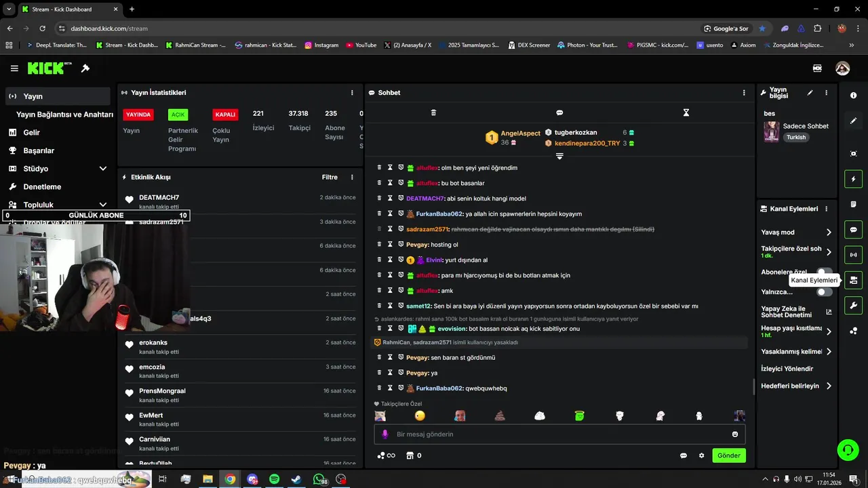
Task: Collapse the chat leaderboard arrow
Action: click(x=559, y=157)
